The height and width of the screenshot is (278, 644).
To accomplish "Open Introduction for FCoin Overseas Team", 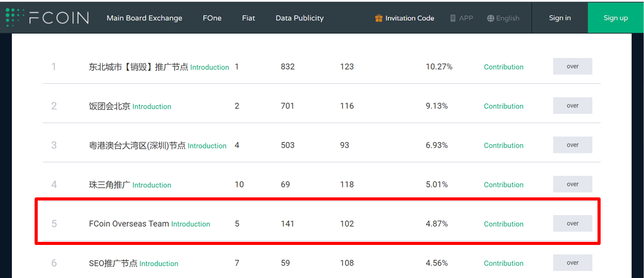I will 191,224.
